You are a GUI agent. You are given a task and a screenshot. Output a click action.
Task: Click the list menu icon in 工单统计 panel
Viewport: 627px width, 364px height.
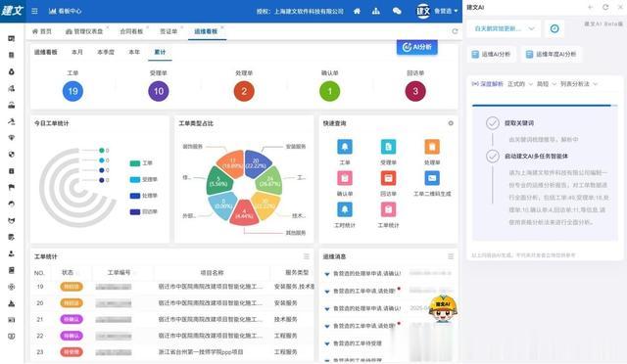tap(307, 256)
